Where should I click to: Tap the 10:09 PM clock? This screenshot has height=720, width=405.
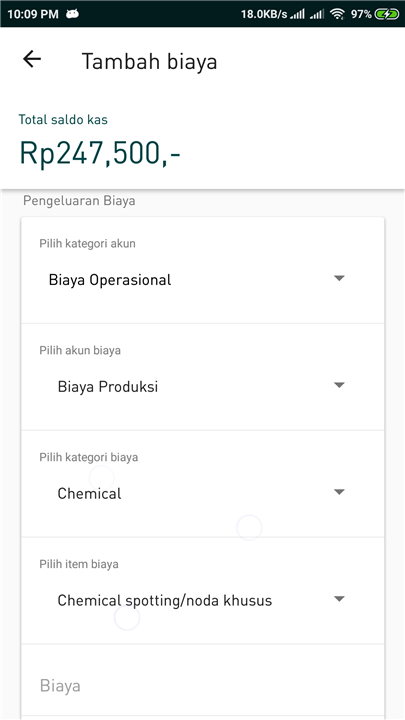[33, 14]
